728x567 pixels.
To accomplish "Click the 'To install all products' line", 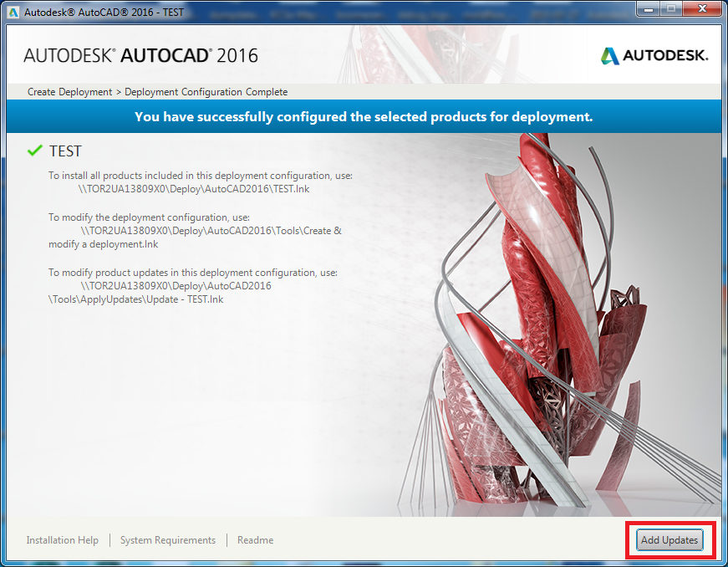I will point(201,176).
